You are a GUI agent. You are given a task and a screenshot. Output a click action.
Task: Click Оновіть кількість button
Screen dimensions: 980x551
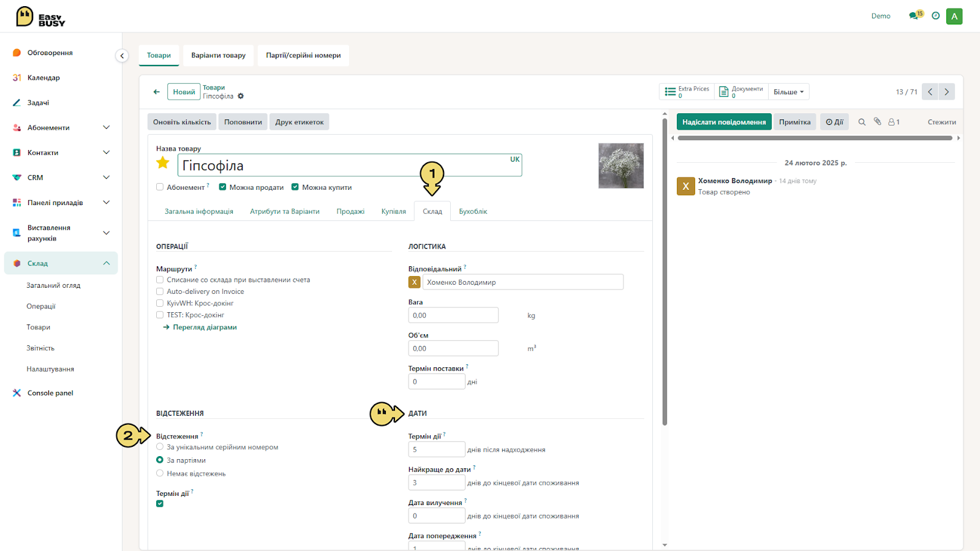pyautogui.click(x=182, y=122)
